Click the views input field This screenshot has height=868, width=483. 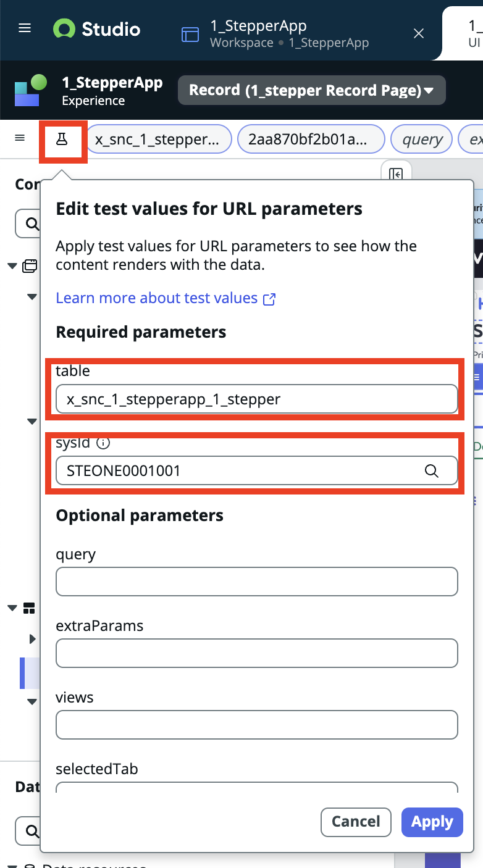(257, 725)
